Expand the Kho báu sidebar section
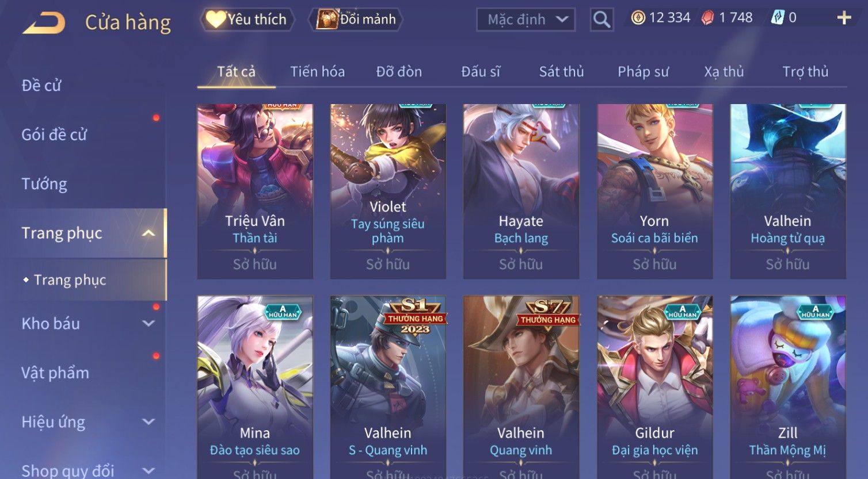Image resolution: width=868 pixels, height=479 pixels. pos(149,324)
